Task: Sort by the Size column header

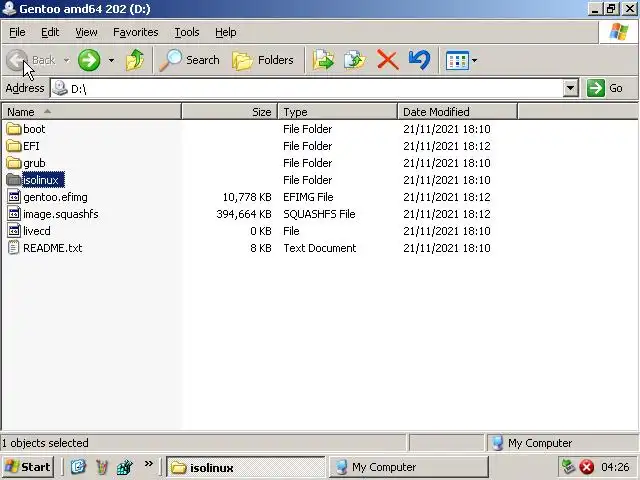Action: tap(229, 111)
